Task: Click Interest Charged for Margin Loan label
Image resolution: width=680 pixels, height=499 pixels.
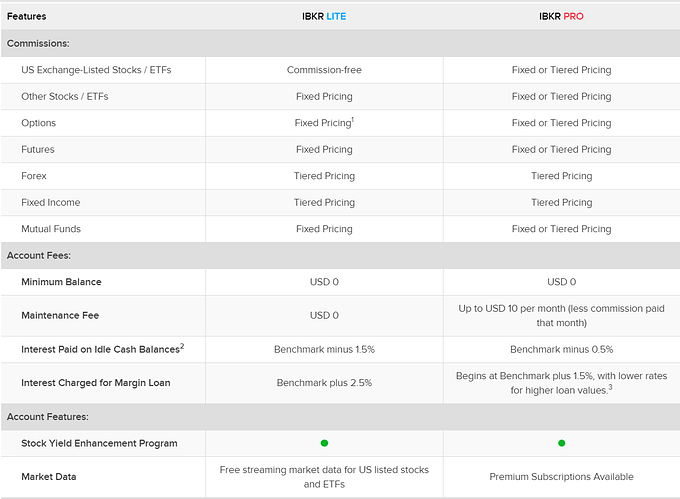Action: [x=95, y=382]
